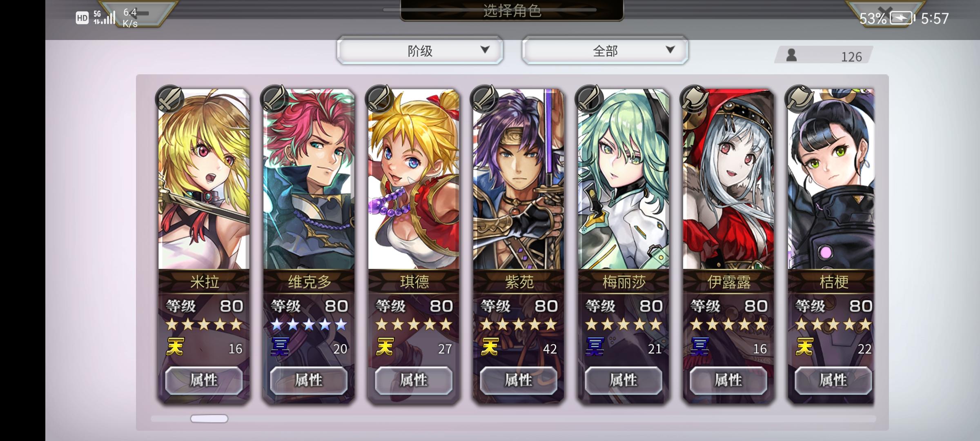980x441 pixels.
Task: Click the sword weapon icon on 米拉's card
Action: (169, 99)
